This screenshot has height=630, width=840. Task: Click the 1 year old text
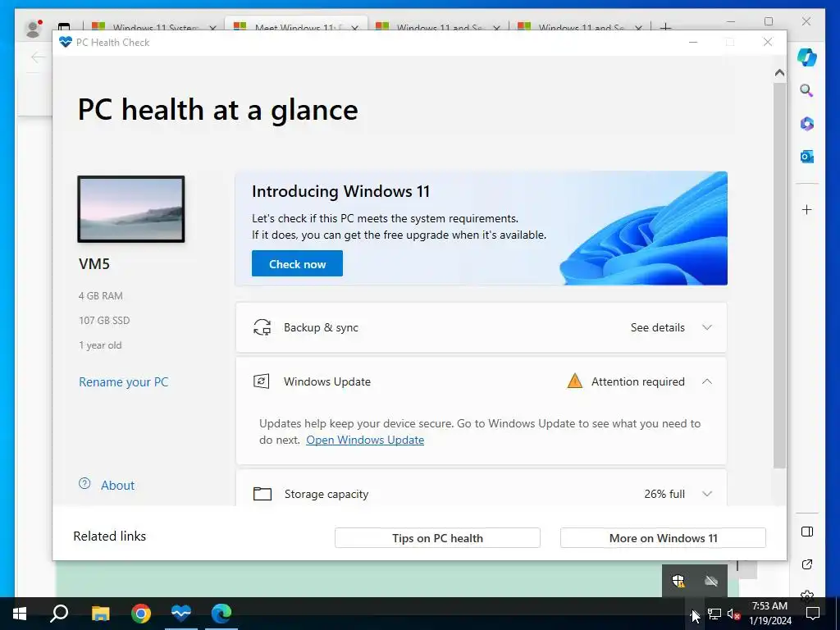(x=100, y=345)
